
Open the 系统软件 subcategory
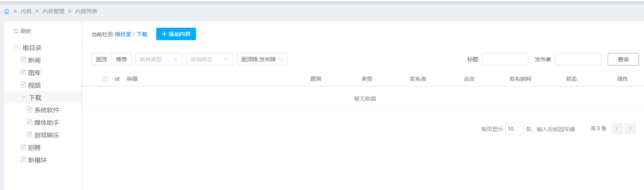(47, 110)
